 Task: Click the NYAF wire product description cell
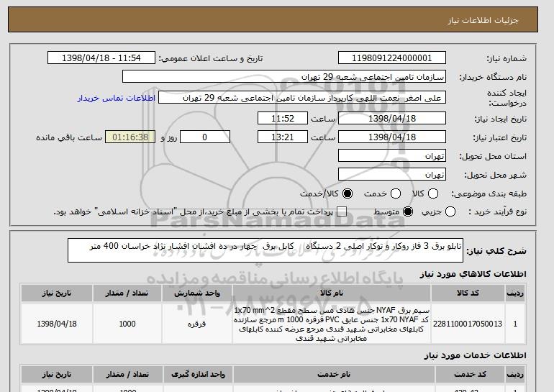[332, 324]
